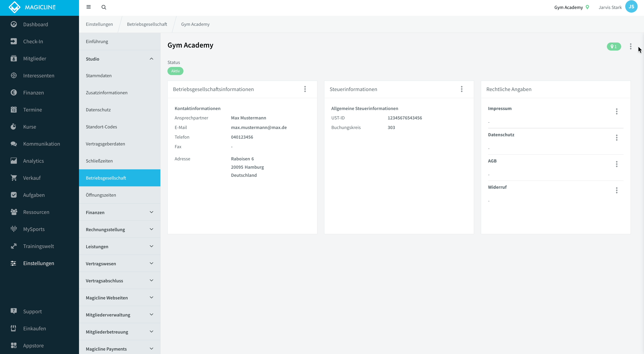Viewport: 644px width, 354px height.
Task: Open the AGB options menu
Action: click(x=617, y=164)
